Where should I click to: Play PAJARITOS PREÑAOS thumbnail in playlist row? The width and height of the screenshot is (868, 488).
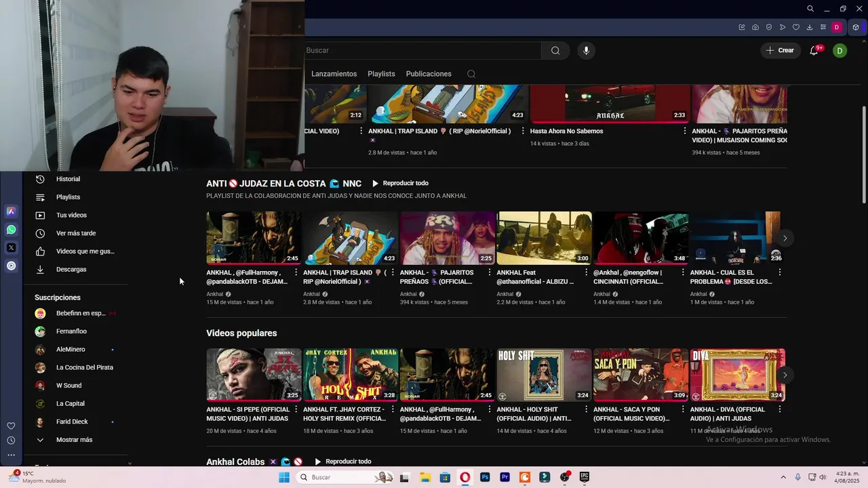click(447, 238)
